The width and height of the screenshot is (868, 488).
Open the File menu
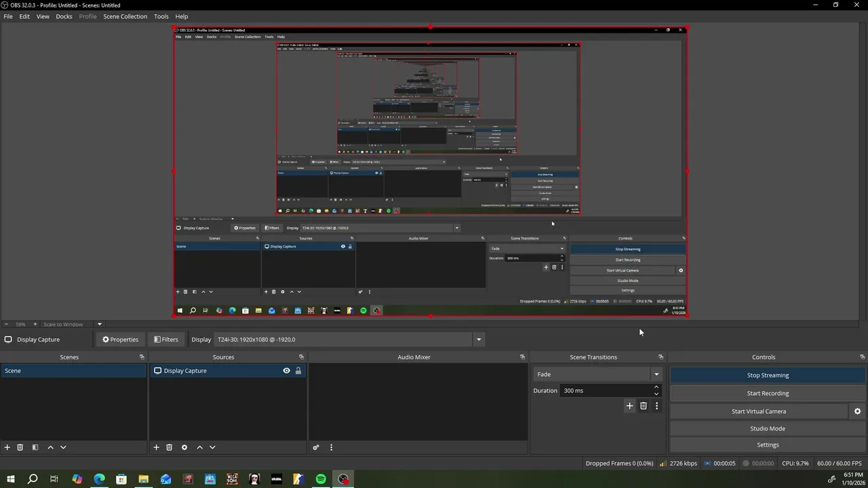pyautogui.click(x=8, y=16)
